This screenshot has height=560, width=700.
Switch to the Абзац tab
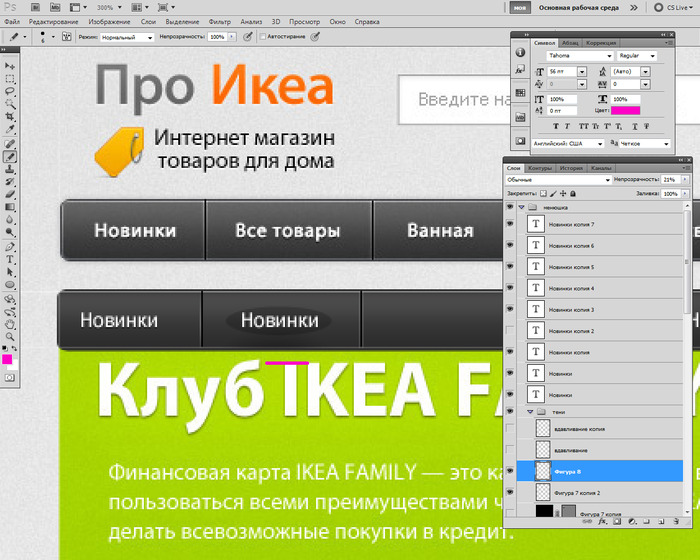point(570,43)
